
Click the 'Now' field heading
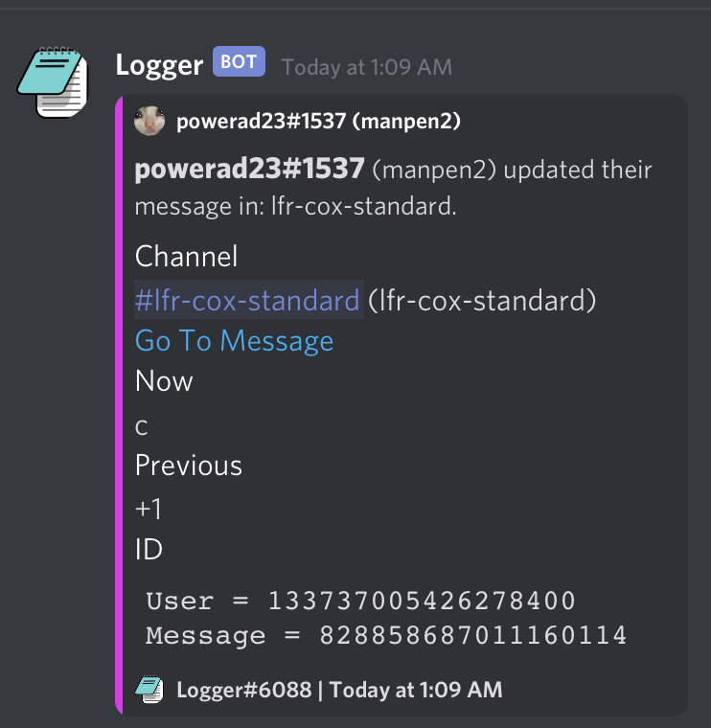click(164, 381)
